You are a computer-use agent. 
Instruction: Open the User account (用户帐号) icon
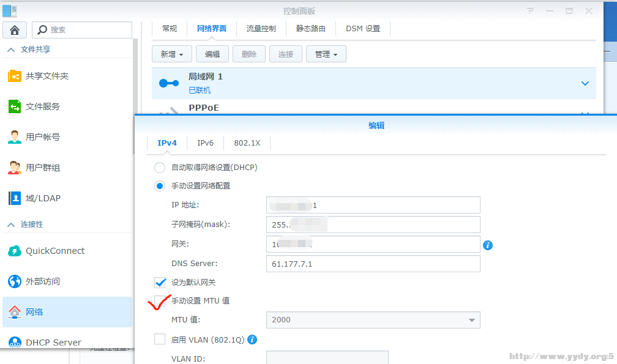pyautogui.click(x=15, y=137)
